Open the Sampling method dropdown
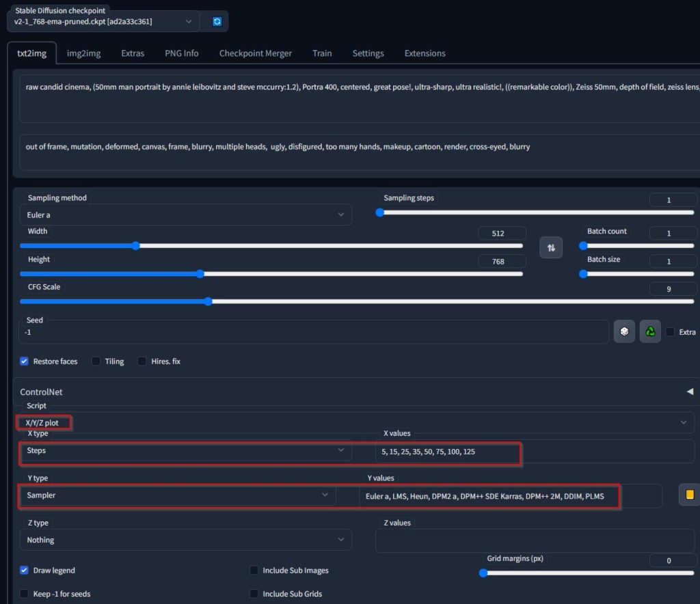 point(185,215)
